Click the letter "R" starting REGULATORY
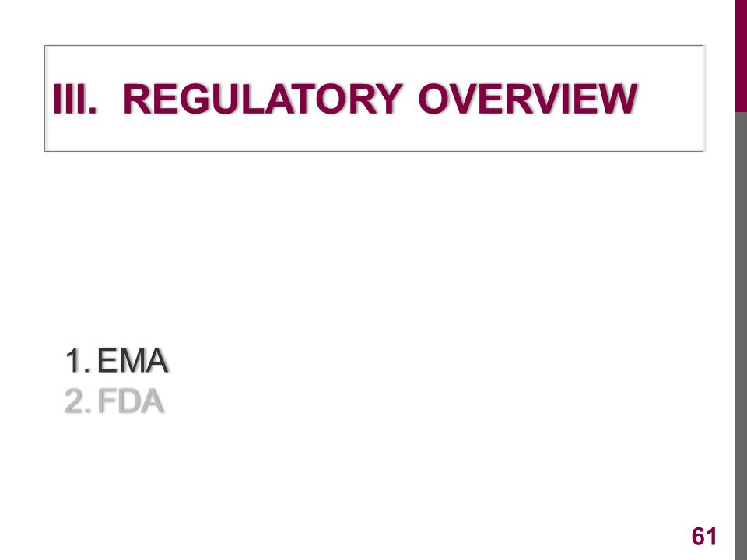The image size is (747, 560). point(136,99)
